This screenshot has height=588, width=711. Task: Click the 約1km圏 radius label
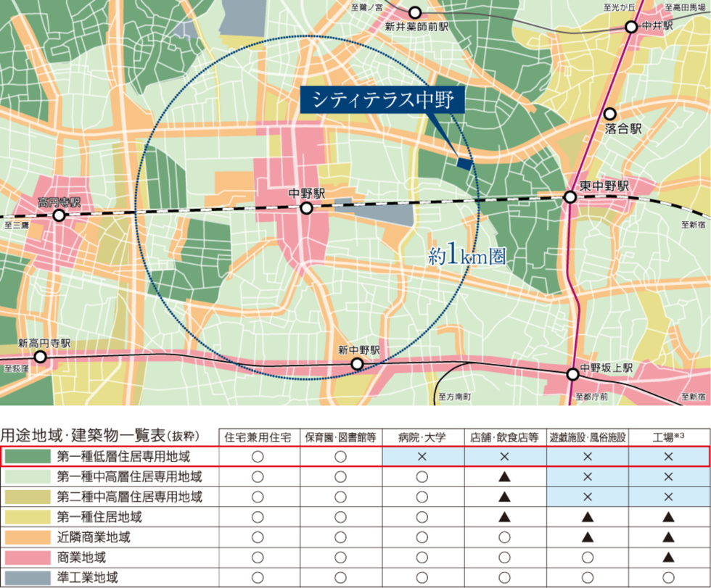[467, 257]
